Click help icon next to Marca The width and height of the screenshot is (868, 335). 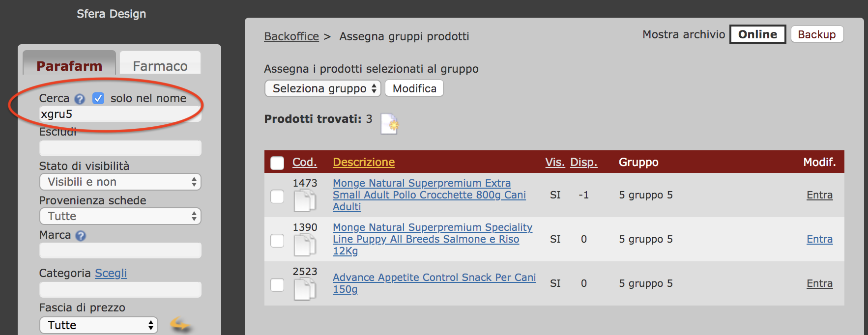[x=81, y=236]
